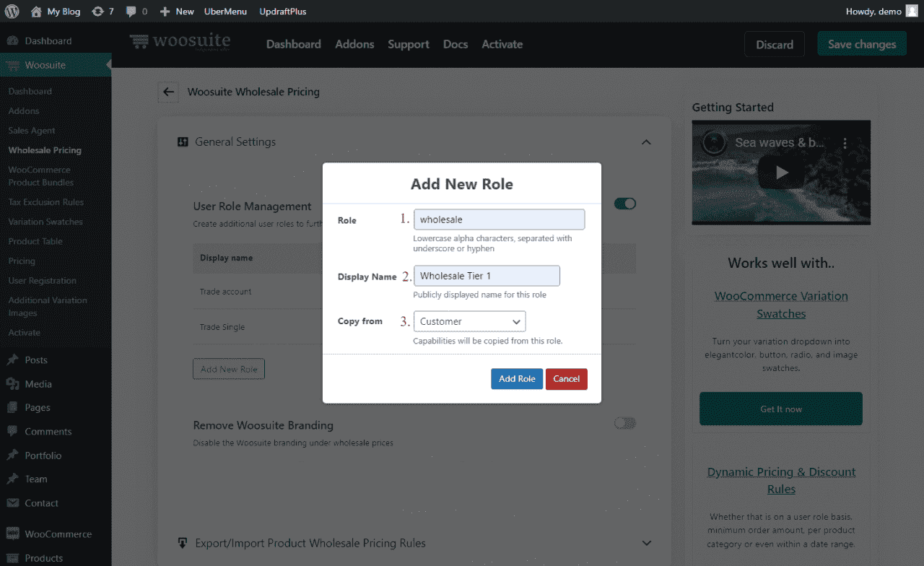
Task: Click the woosuite logo in header
Action: pyautogui.click(x=180, y=42)
